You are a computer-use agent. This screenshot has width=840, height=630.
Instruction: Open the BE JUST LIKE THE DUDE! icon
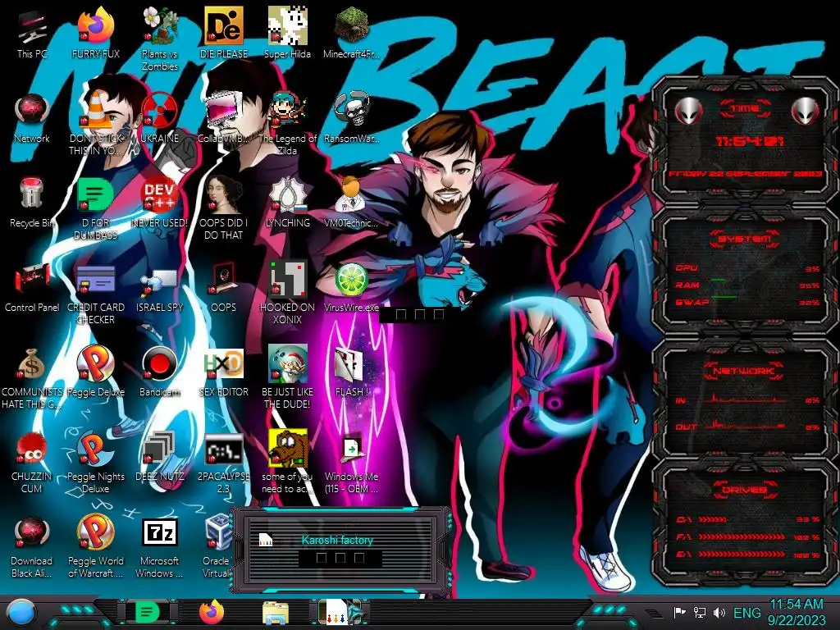tap(287, 377)
